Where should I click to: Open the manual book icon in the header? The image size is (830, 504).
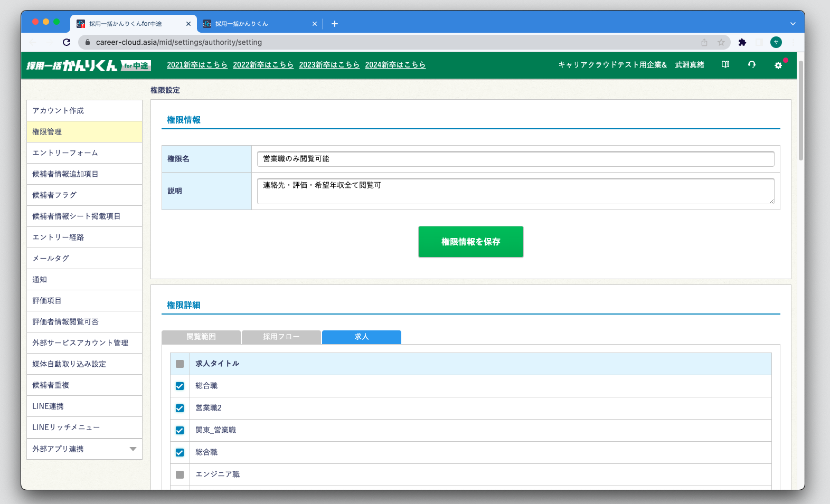[725, 64]
